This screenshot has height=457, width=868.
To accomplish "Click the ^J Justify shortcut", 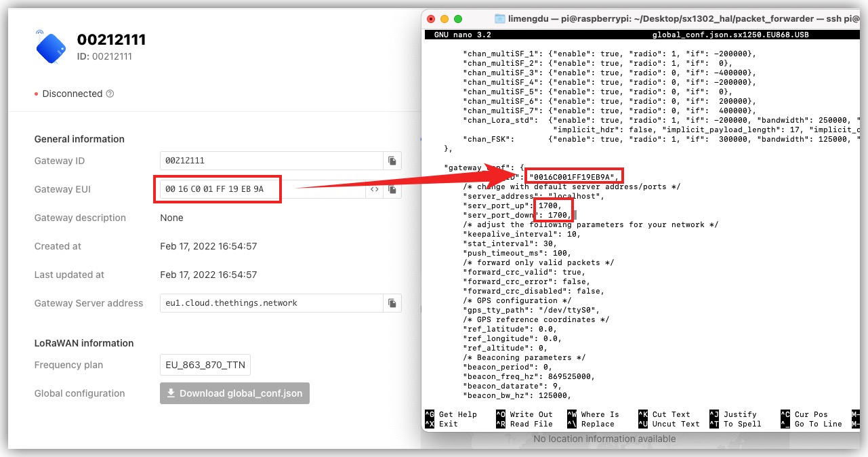I will pyautogui.click(x=732, y=414).
